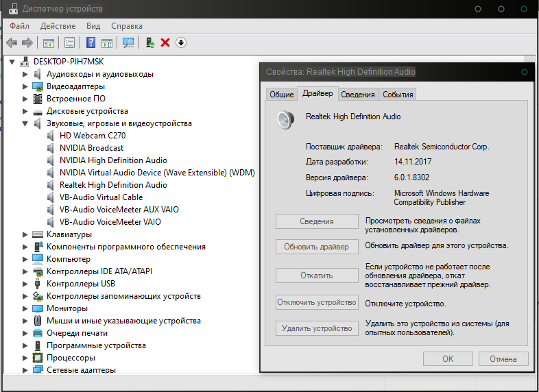Click the Device Manager title bar icon
This screenshot has width=539, height=392.
tap(13, 9)
